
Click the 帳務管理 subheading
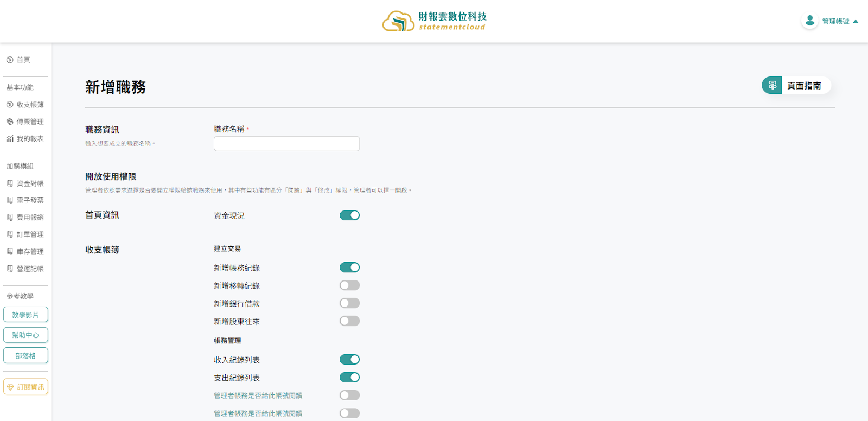click(227, 341)
